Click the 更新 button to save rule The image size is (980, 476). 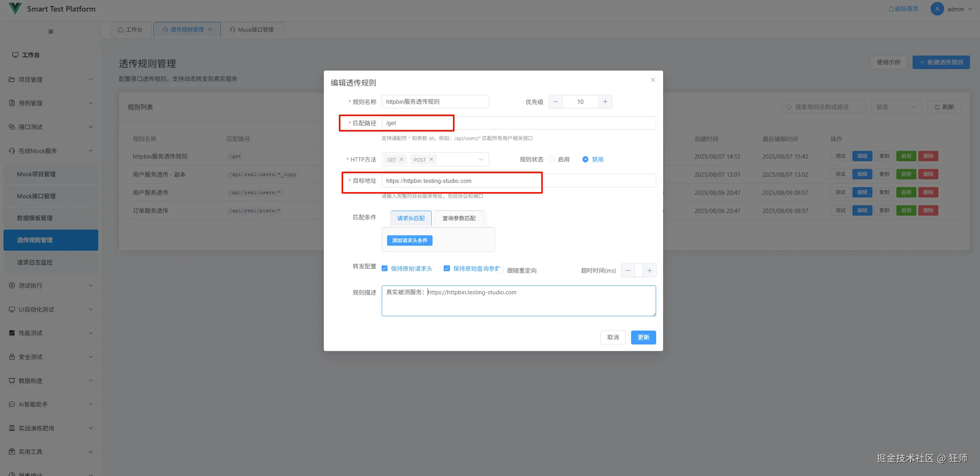pos(643,338)
